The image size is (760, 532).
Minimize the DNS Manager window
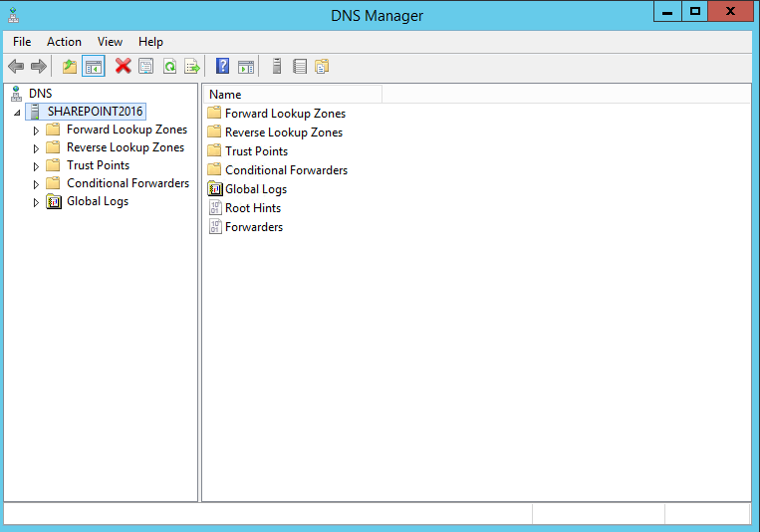667,11
